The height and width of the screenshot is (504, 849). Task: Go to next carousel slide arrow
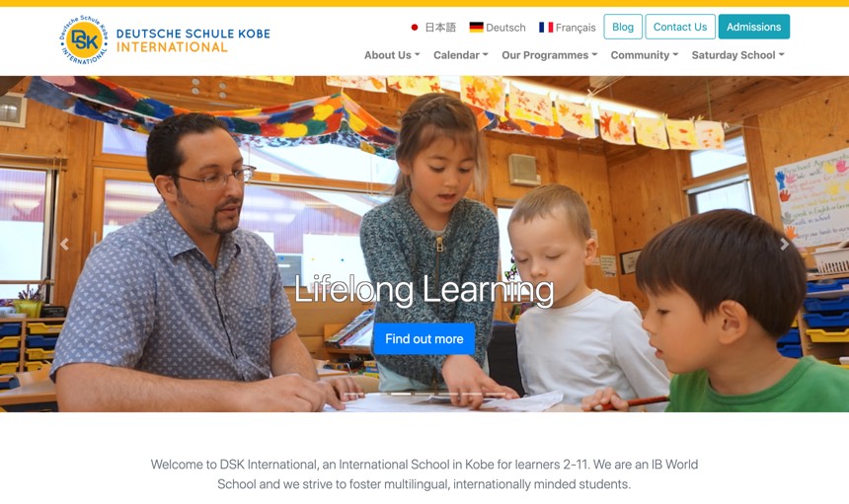point(784,245)
